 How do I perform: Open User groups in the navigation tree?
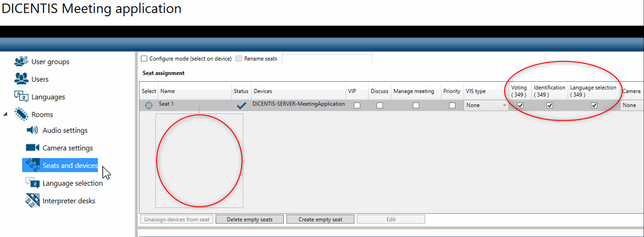click(50, 62)
